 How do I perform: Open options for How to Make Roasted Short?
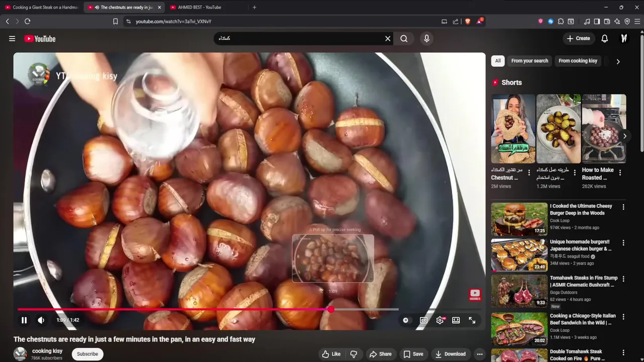[620, 172]
